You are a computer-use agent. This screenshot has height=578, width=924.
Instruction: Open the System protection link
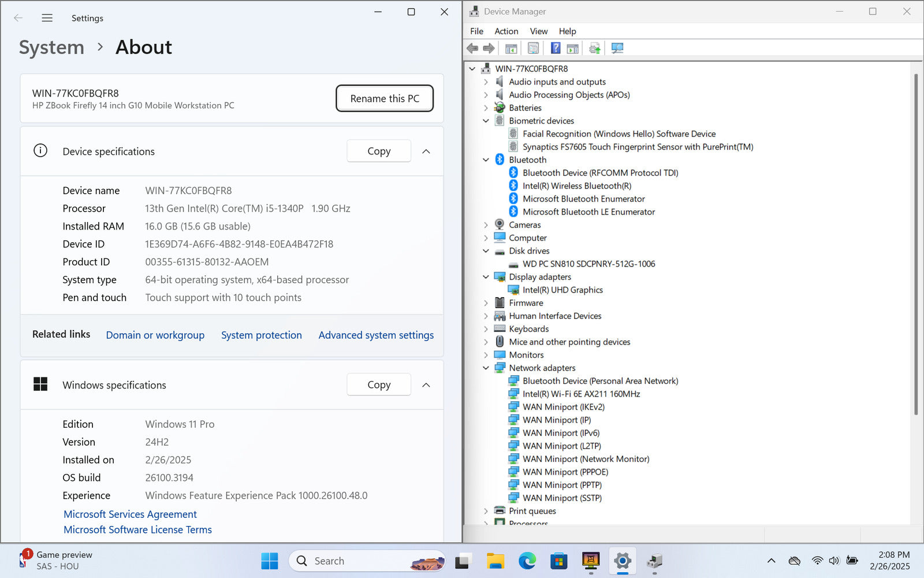262,335
